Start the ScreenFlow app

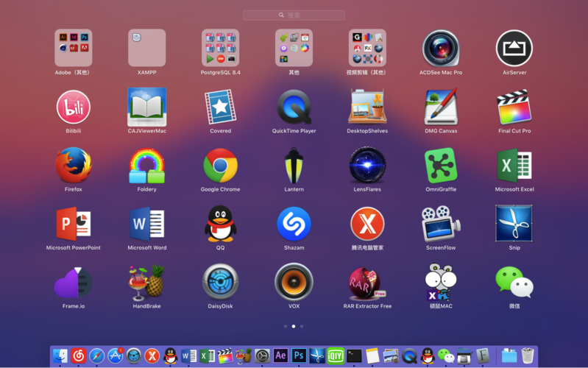[x=441, y=224]
